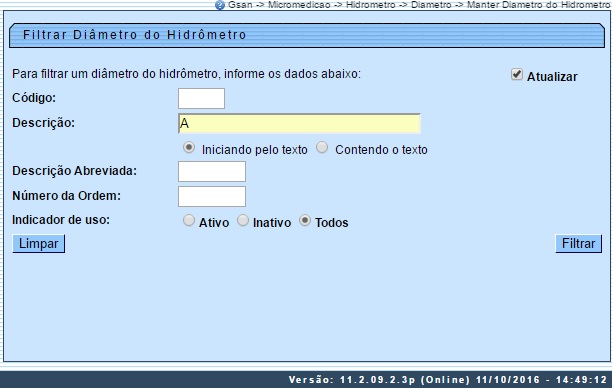
Task: Toggle the Atualizar checkbox
Action: tap(517, 74)
